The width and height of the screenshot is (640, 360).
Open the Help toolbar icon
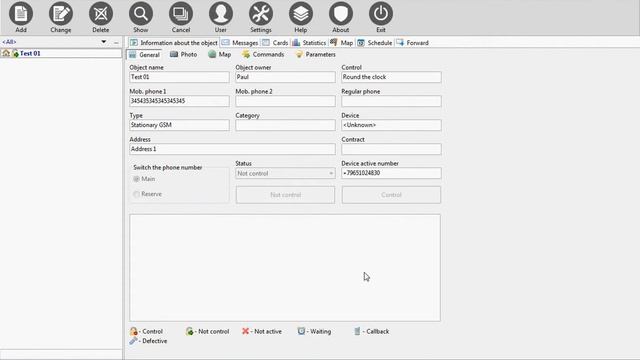(301, 14)
